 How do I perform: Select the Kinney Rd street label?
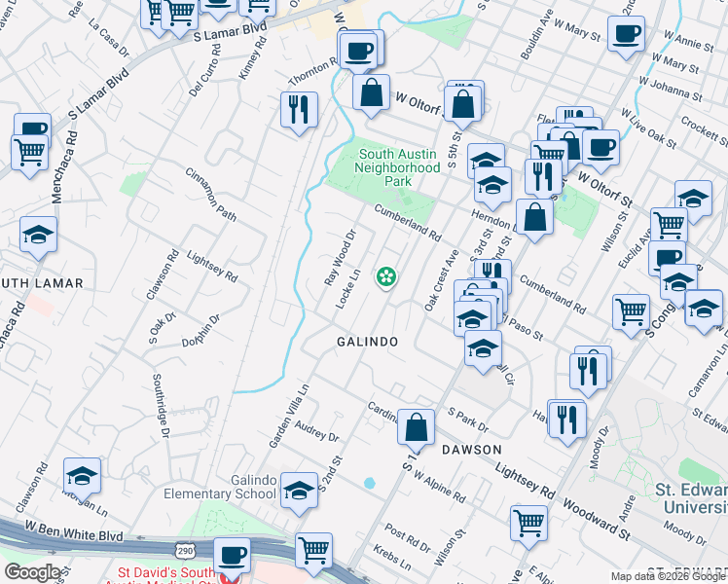[x=253, y=57]
